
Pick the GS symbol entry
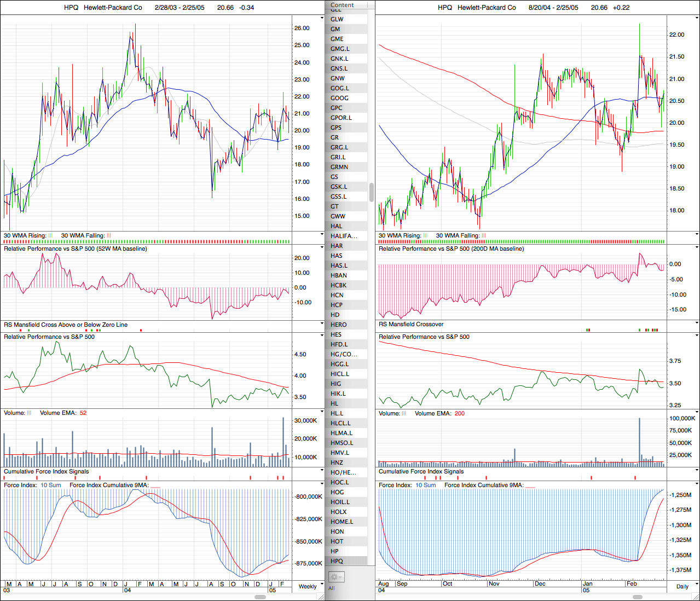tap(334, 177)
